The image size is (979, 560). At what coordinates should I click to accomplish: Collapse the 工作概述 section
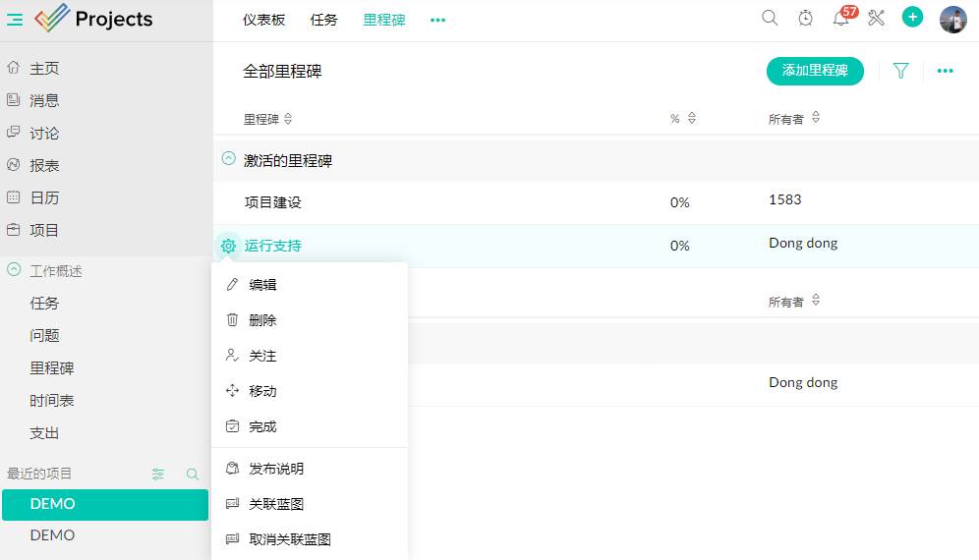(x=14, y=270)
